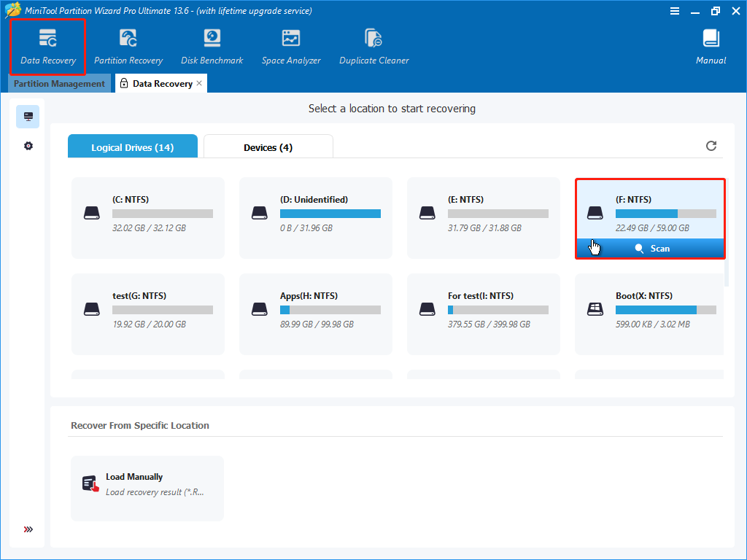Expand sidebar with red double-arrow icon

(28, 529)
